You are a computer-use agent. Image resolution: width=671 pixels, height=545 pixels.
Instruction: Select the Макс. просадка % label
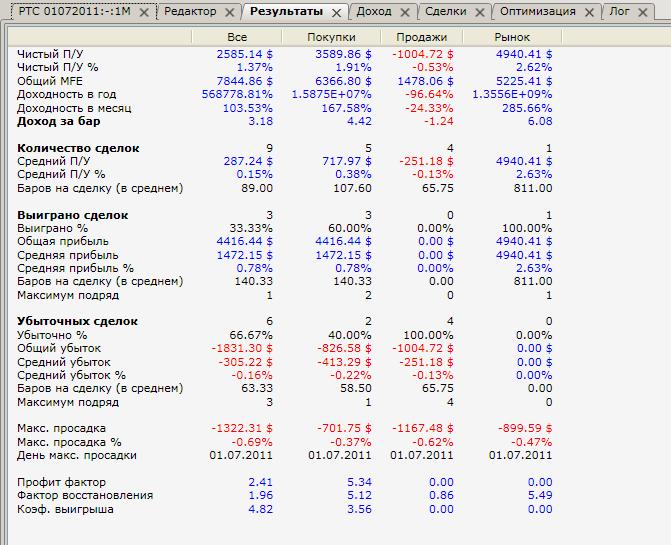[x=69, y=442]
